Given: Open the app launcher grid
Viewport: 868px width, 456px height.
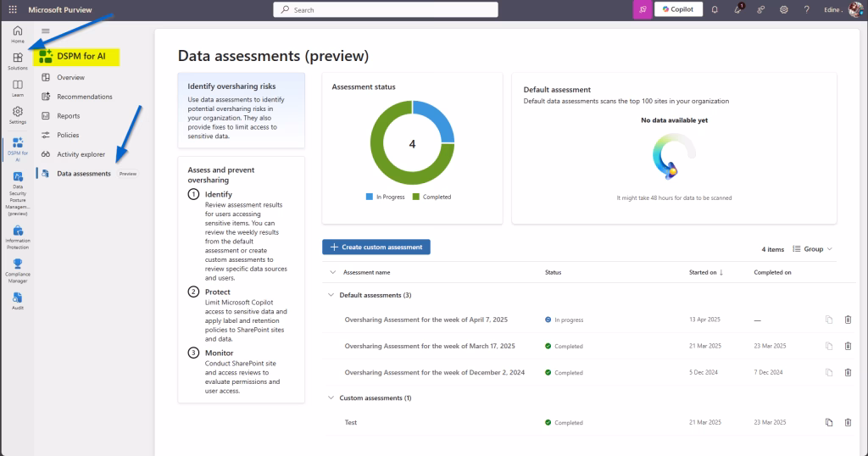Looking at the screenshot, I should [x=13, y=9].
